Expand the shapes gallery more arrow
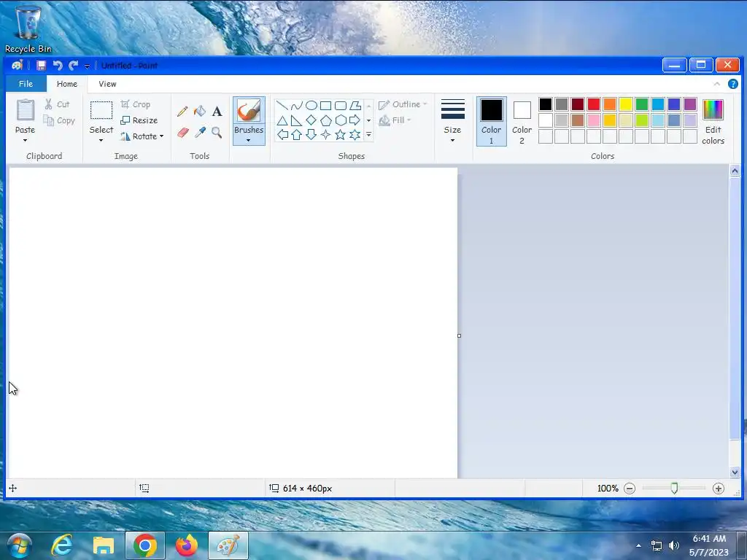This screenshot has width=747, height=560. click(x=368, y=135)
